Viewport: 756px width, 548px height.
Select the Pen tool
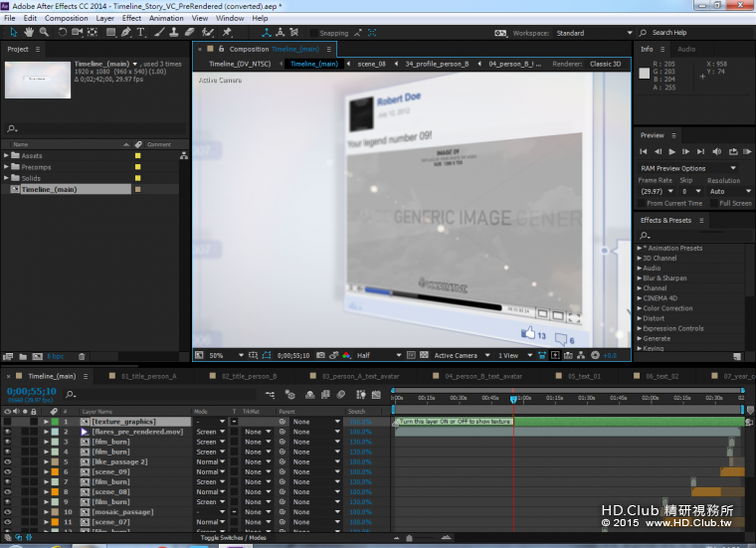126,33
